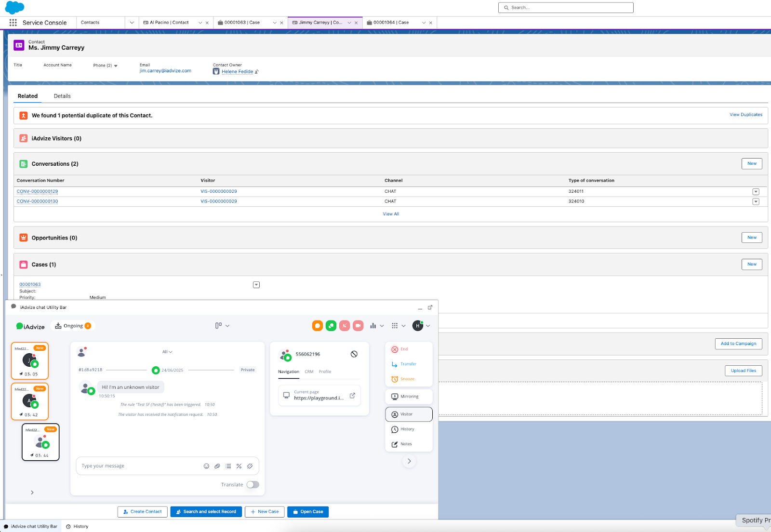Image resolution: width=771 pixels, height=532 pixels.
Task: Click the pink call availability icon
Action: point(345,326)
